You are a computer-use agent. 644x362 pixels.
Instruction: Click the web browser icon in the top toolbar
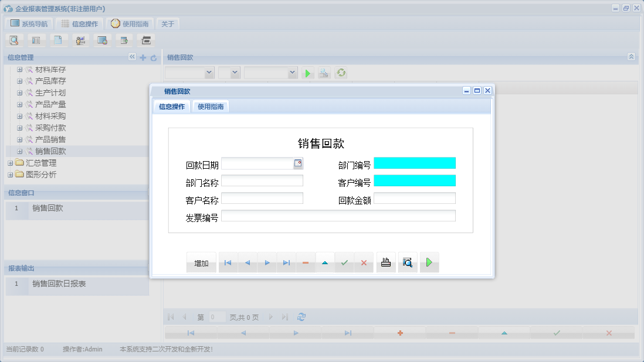pos(102,40)
